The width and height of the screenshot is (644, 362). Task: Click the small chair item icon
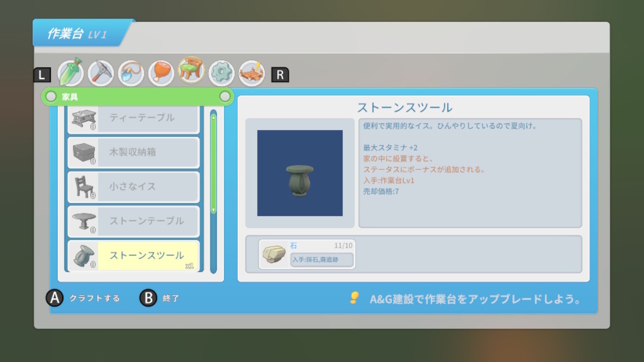83,187
